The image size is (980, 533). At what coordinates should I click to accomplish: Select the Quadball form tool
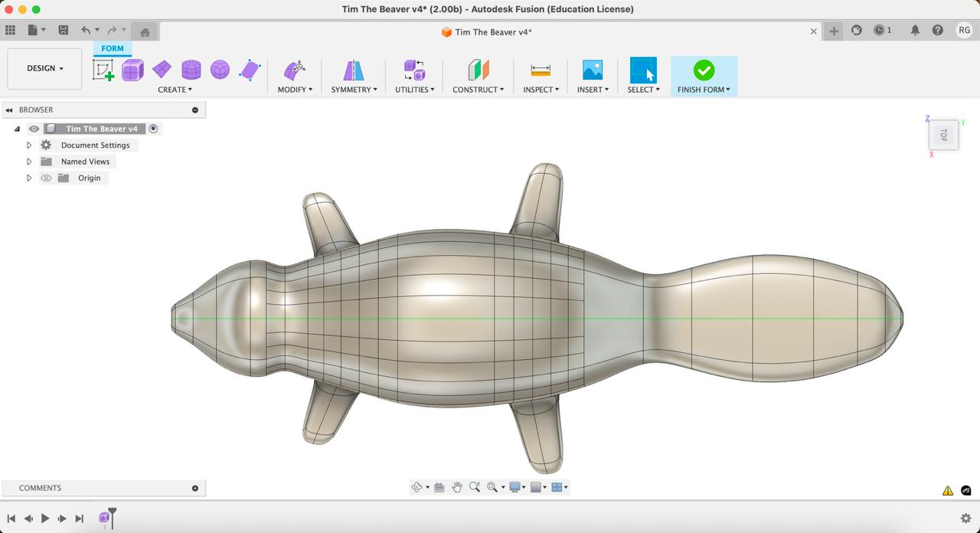[220, 70]
